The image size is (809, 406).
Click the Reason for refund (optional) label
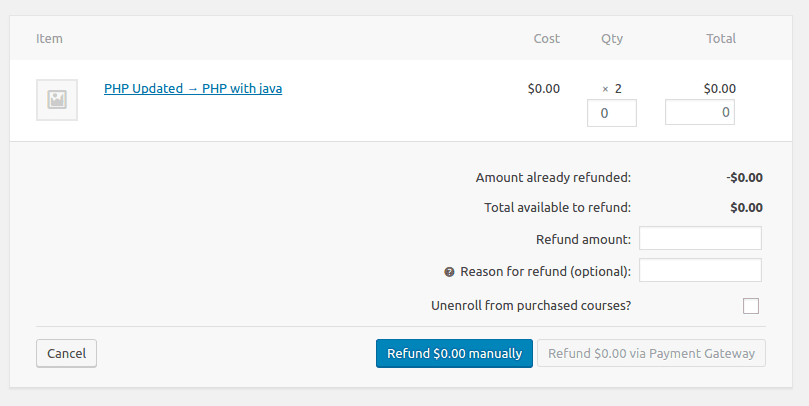(x=545, y=271)
